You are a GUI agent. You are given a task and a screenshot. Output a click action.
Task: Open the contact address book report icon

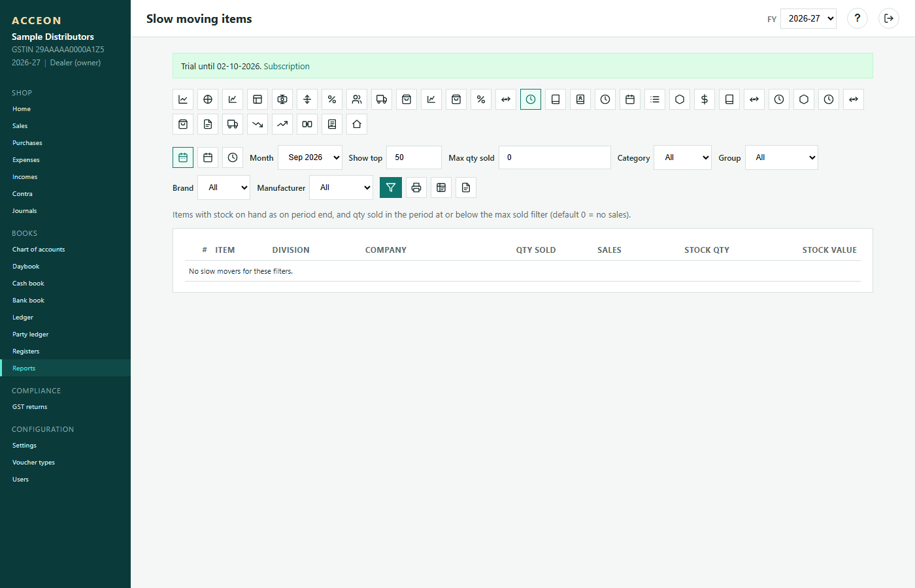click(x=580, y=99)
